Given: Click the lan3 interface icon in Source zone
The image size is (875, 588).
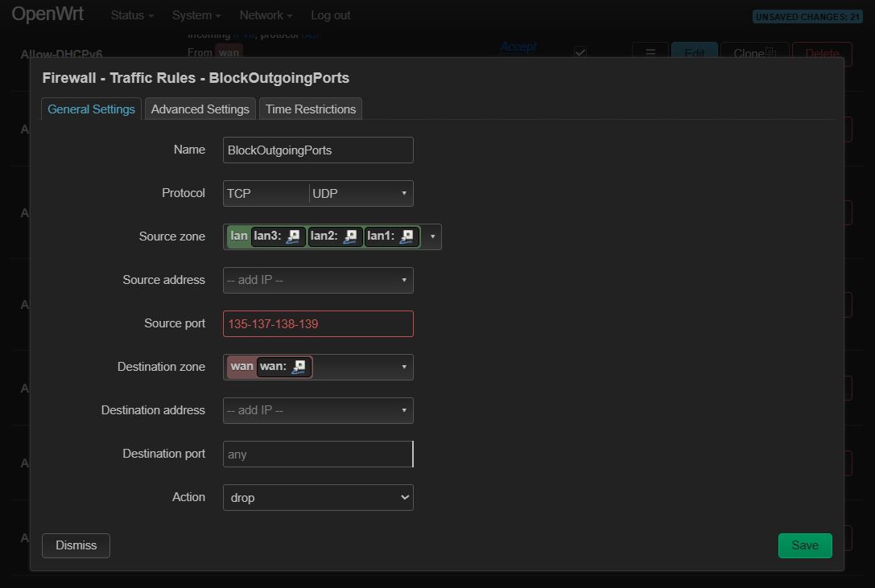Looking at the screenshot, I should 293,236.
